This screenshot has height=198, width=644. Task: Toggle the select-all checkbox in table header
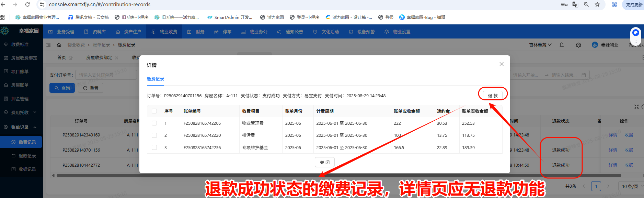coord(154,111)
